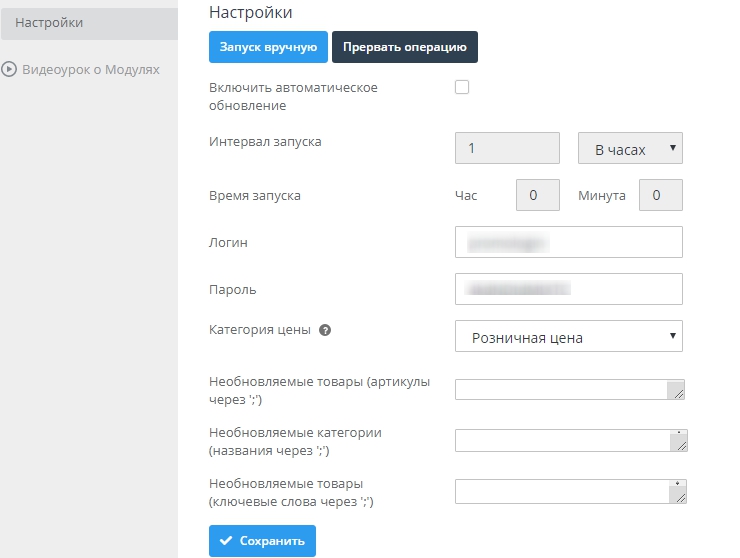Click the help icon next to Категория цены
This screenshot has width=740, height=558.
[325, 329]
